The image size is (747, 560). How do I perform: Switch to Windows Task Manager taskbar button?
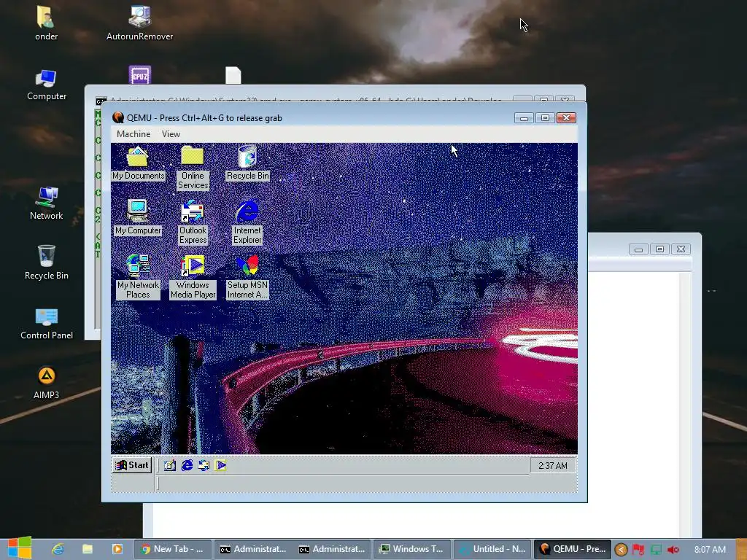[412, 549]
